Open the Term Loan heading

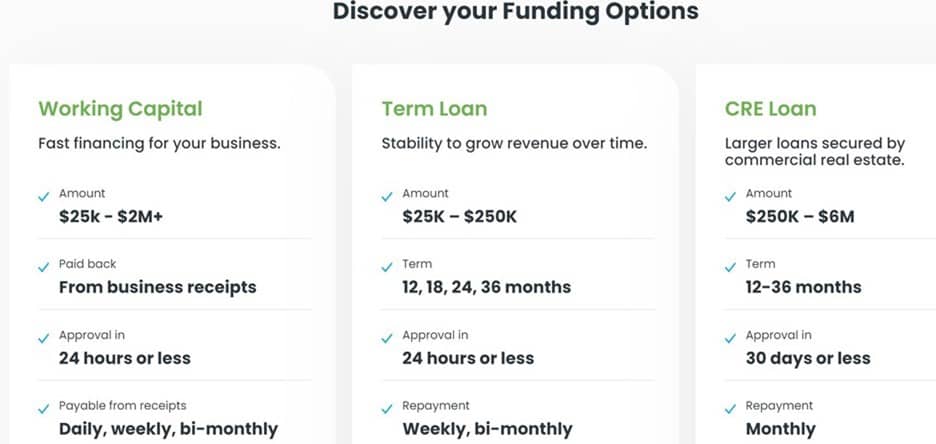(434, 109)
